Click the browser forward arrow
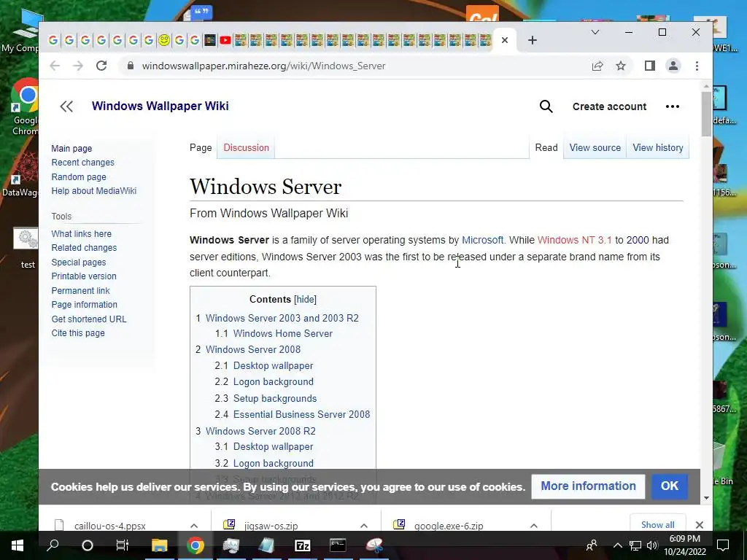 pyautogui.click(x=78, y=66)
